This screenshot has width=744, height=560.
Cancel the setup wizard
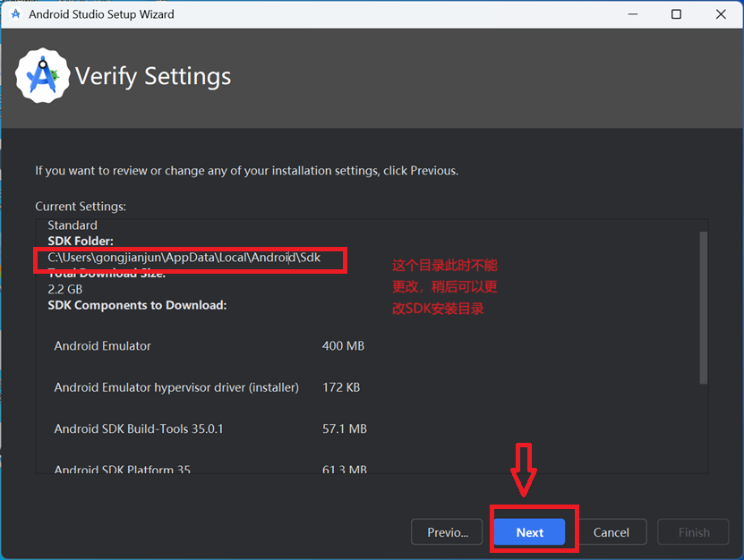[611, 532]
